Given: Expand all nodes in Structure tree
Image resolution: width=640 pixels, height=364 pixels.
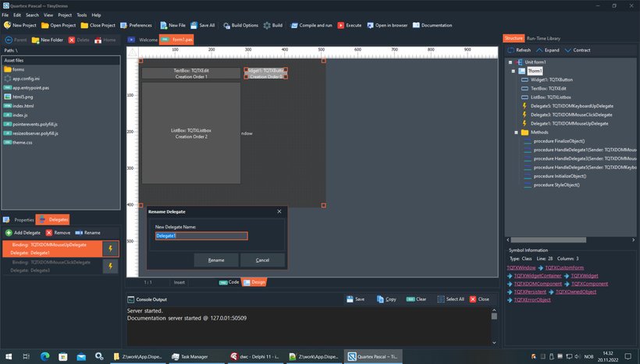Looking at the screenshot, I should 547,50.
